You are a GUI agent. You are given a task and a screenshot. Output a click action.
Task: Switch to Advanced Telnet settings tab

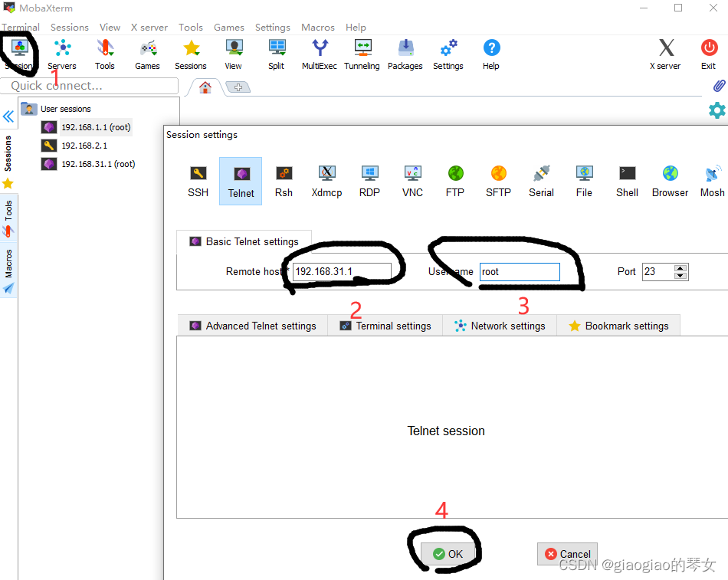click(253, 326)
